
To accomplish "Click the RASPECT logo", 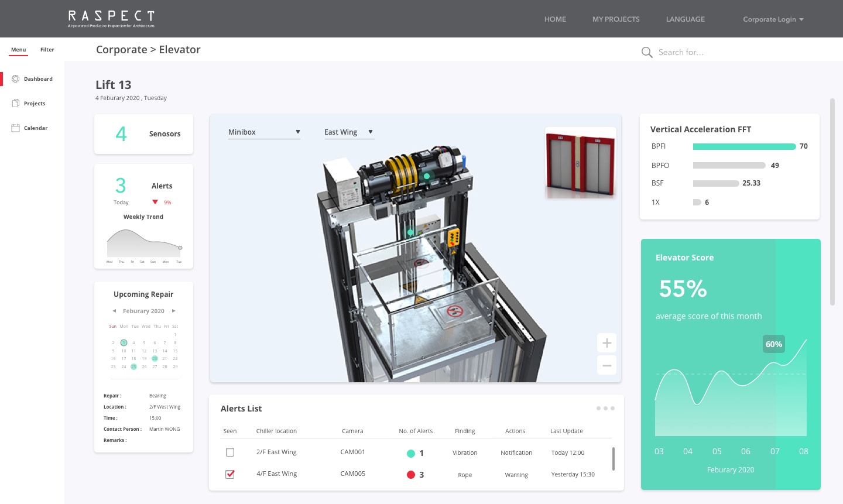I will [x=111, y=18].
